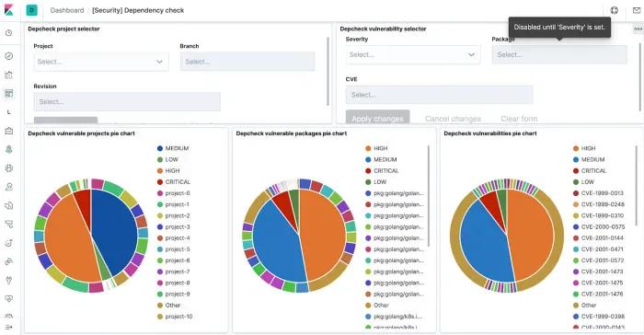The width and height of the screenshot is (644, 335).
Task: Open Logs icon in sidebar
Action: [8, 205]
